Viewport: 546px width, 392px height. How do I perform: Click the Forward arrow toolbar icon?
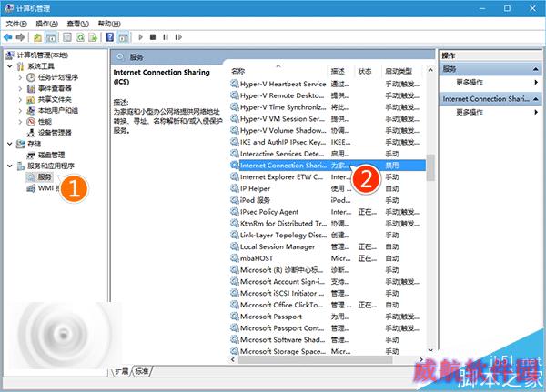point(21,37)
